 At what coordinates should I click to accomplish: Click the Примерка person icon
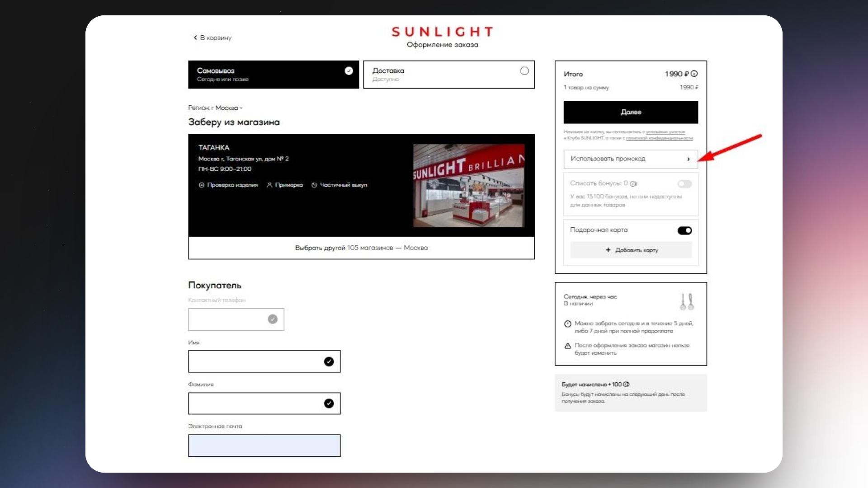[x=269, y=185]
